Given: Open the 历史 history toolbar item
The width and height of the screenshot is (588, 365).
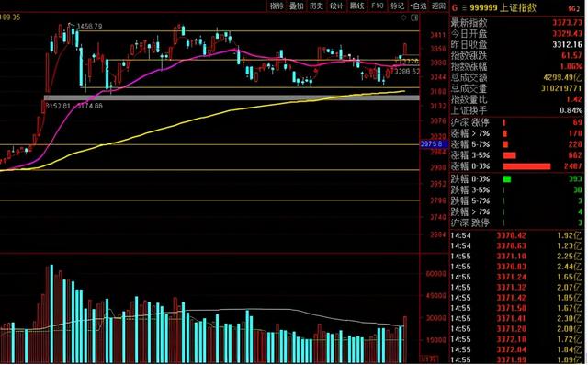Looking at the screenshot, I should point(316,6).
